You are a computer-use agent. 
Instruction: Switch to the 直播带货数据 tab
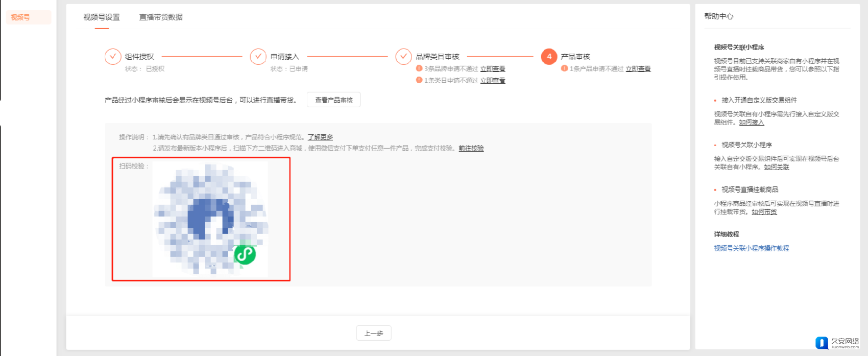point(161,17)
